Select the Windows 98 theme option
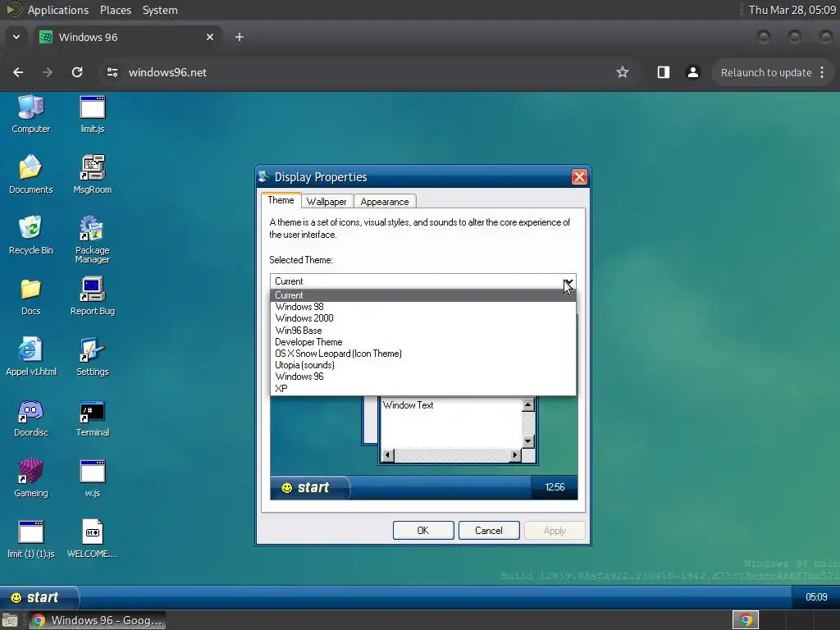 [423, 307]
